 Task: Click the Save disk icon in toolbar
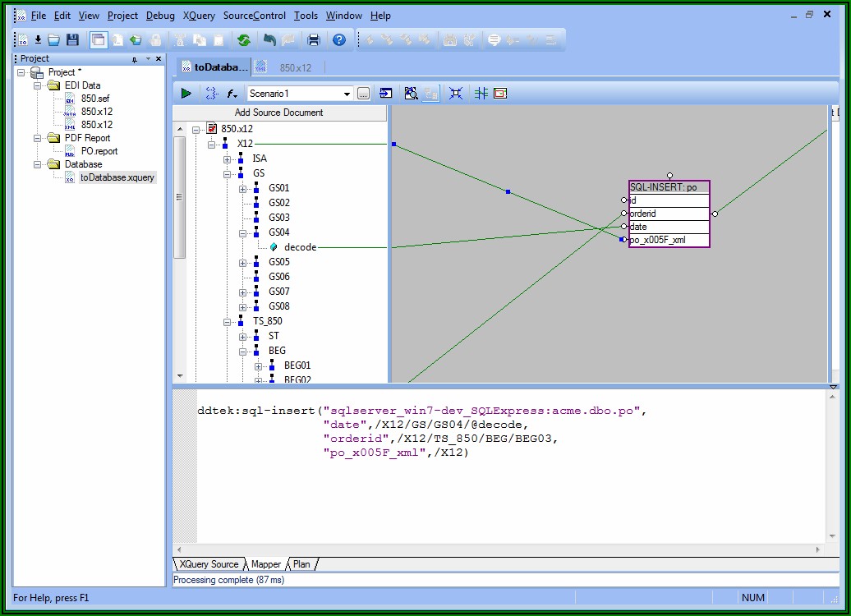73,39
